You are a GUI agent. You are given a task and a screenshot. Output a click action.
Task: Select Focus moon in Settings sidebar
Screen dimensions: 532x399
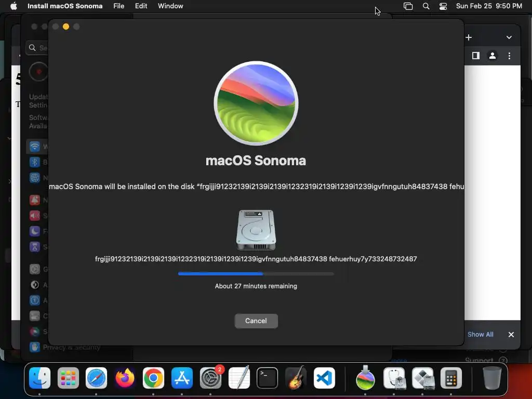[35, 231]
